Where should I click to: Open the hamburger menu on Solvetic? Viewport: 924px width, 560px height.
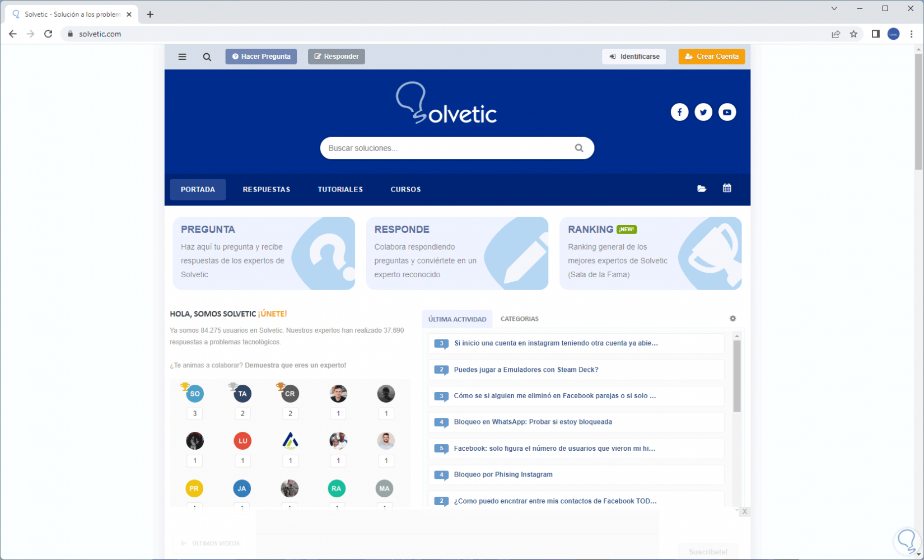point(182,57)
